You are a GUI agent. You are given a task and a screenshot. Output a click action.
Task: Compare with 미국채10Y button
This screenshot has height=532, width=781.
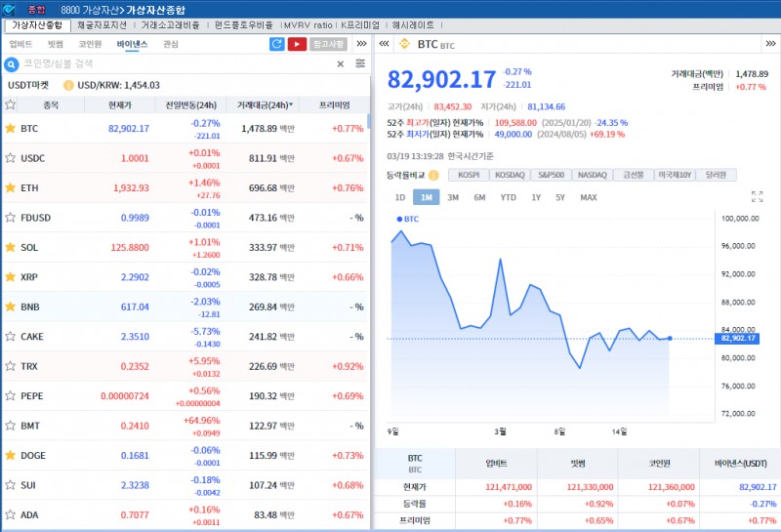[x=675, y=175]
